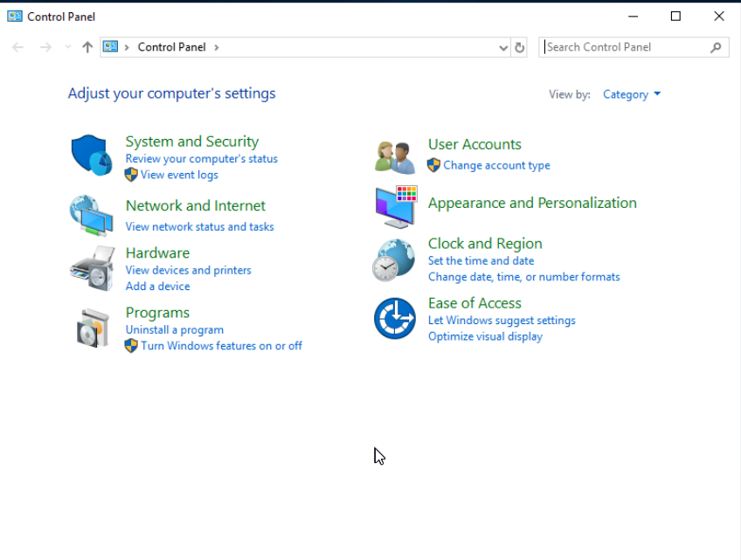
Task: Go back with the back arrow
Action: click(x=18, y=47)
